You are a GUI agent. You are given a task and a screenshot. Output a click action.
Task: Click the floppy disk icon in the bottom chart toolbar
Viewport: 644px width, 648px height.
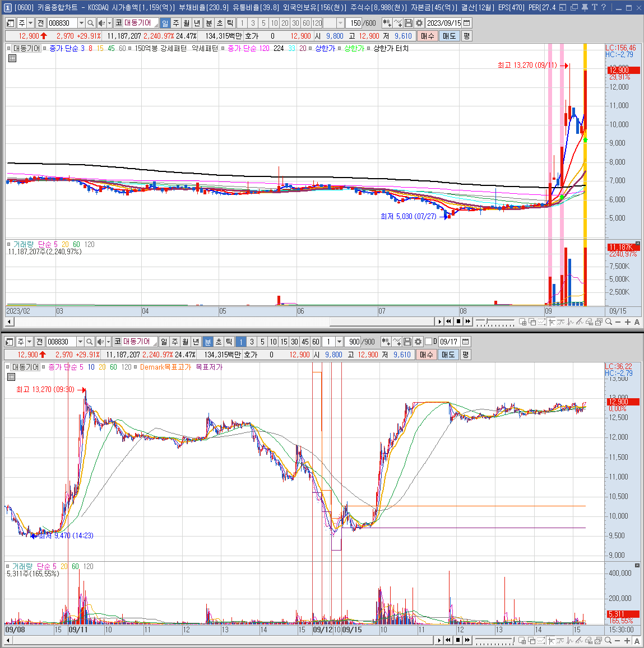click(x=407, y=342)
